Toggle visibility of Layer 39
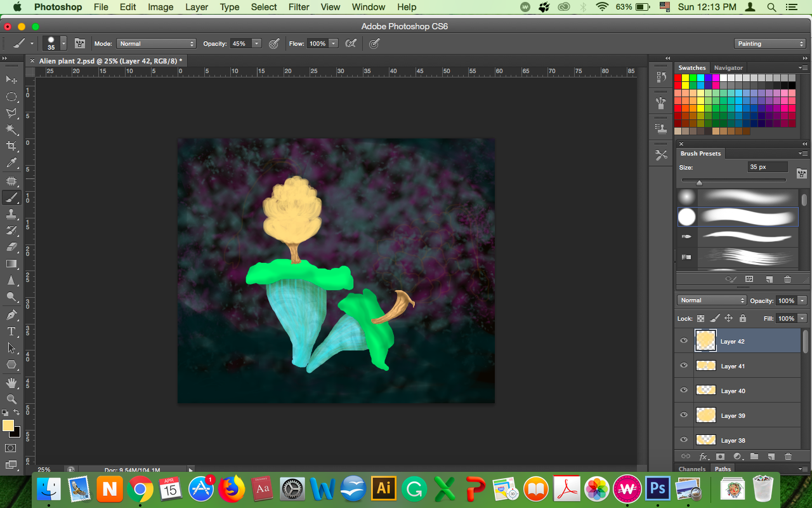 684,415
